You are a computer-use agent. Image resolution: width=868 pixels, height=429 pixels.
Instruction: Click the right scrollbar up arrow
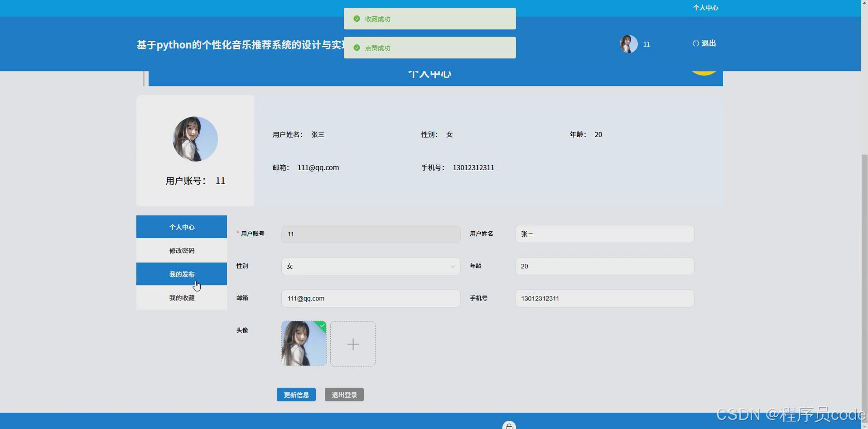[x=864, y=3]
